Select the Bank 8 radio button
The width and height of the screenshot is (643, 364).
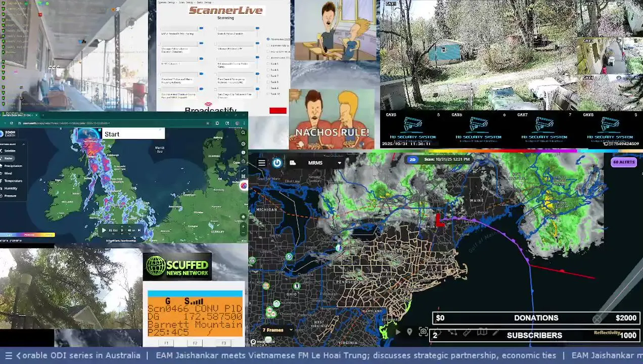coord(268,82)
